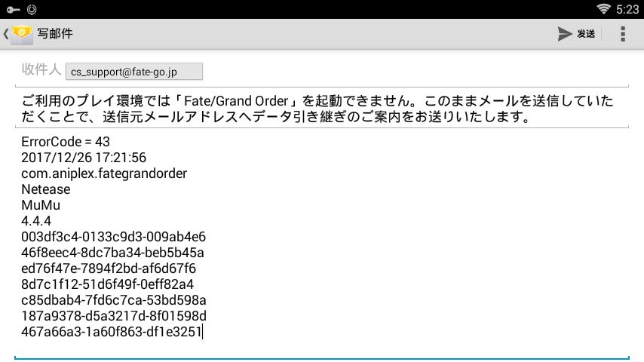Open the three-dot overflow menu

(x=623, y=34)
